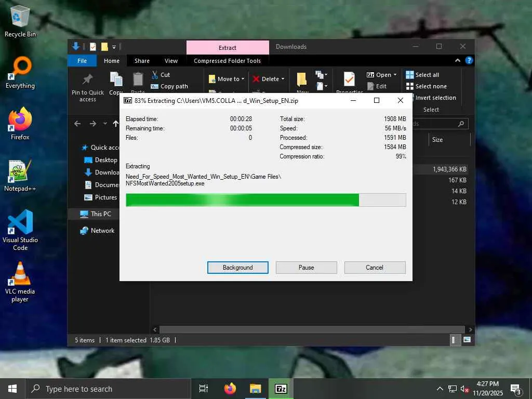This screenshot has width=532, height=399.
Task: Select the 1,943,366 KB file row
Action: tap(441, 169)
